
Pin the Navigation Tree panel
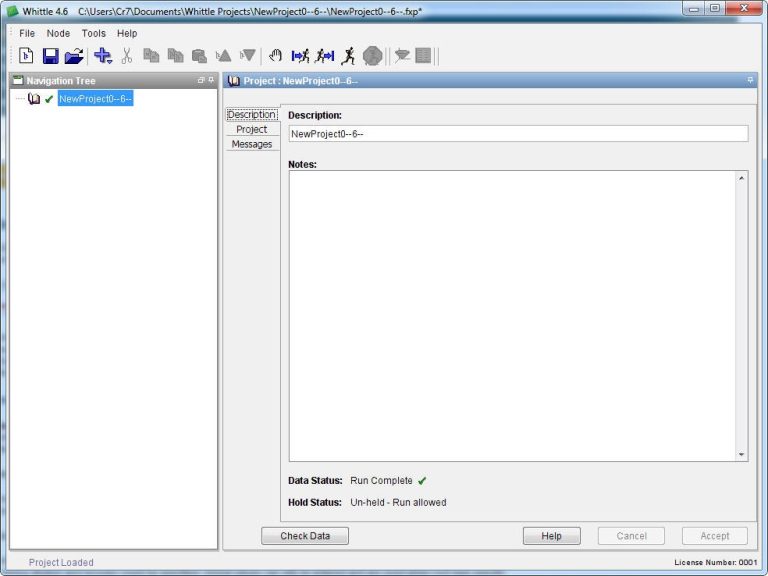[x=211, y=79]
